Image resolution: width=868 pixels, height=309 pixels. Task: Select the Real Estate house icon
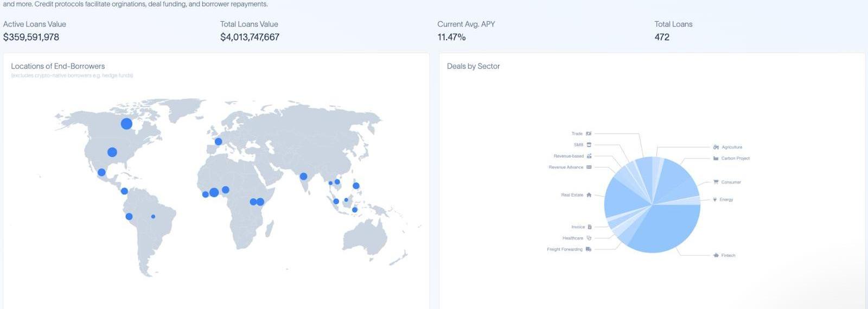click(589, 195)
